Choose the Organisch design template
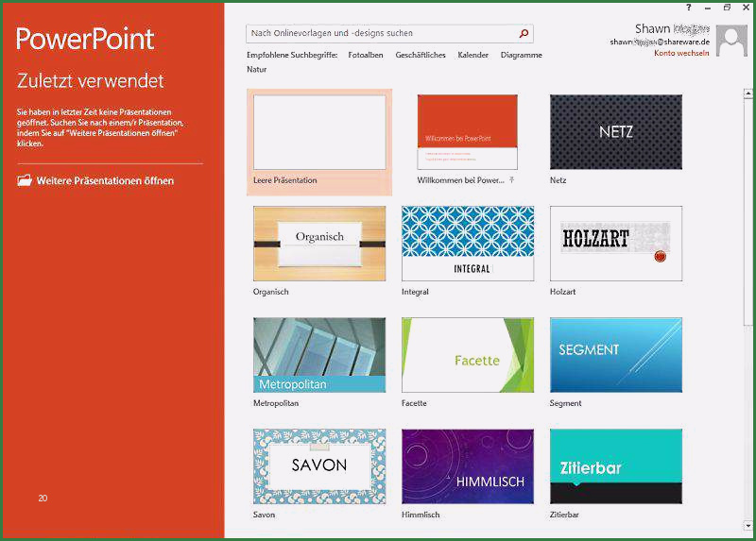 319,244
